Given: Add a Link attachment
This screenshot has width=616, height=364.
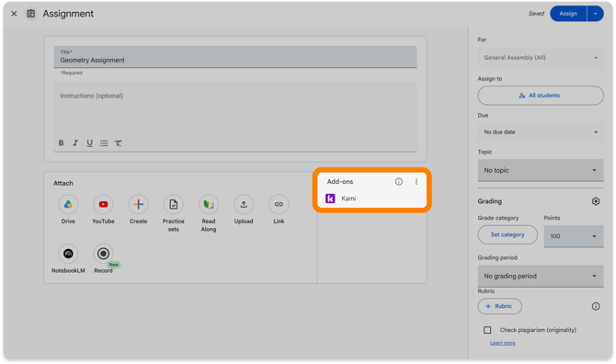Looking at the screenshot, I should click(279, 204).
